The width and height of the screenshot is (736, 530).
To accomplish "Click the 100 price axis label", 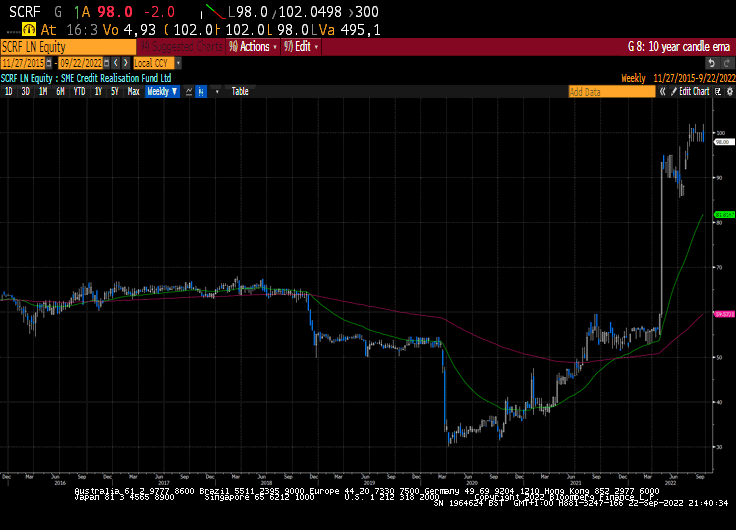I will (721, 133).
